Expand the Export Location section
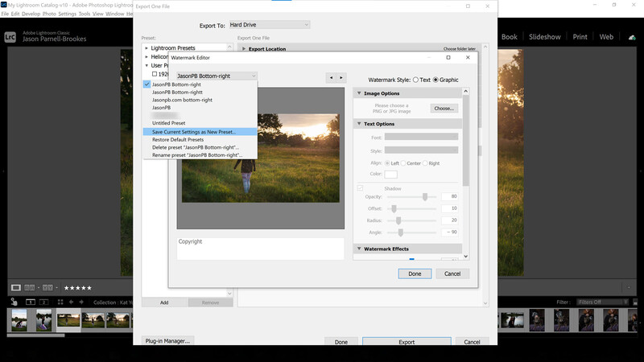The width and height of the screenshot is (644, 362). pyautogui.click(x=244, y=49)
